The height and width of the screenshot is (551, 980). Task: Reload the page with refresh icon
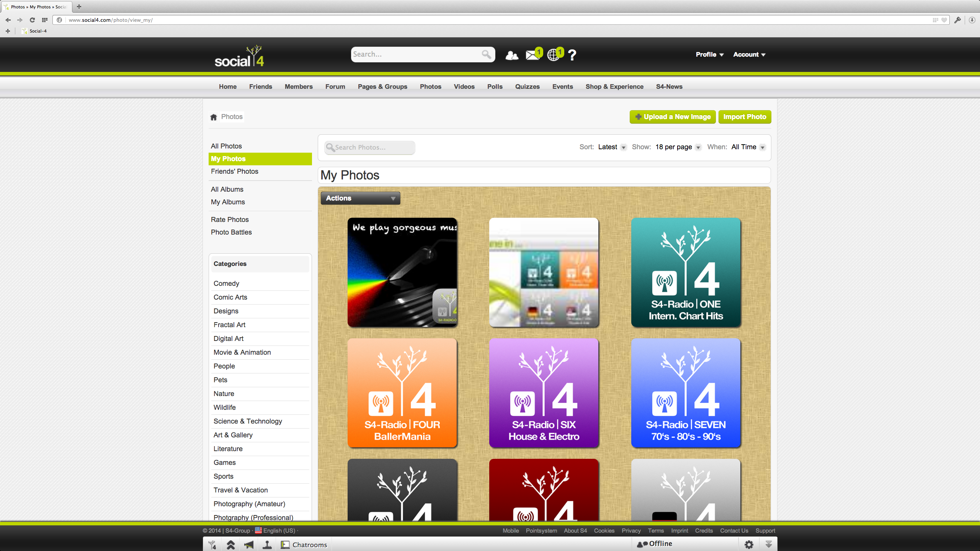[x=32, y=20]
